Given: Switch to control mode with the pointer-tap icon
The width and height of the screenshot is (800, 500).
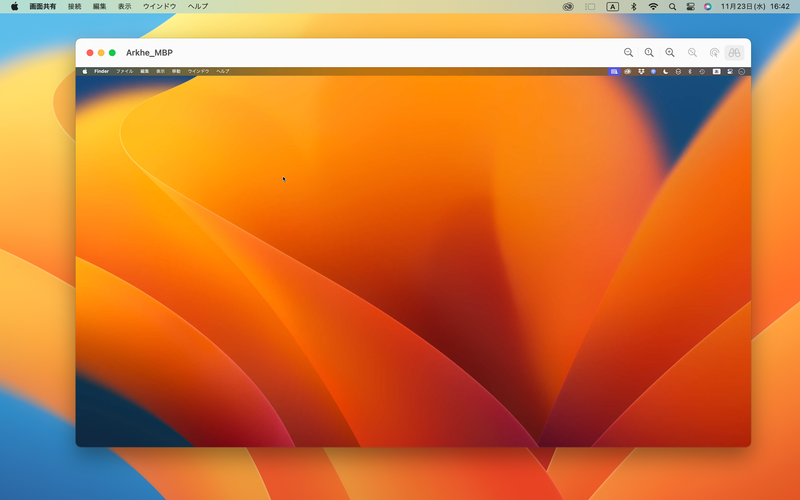Looking at the screenshot, I should 714,53.
